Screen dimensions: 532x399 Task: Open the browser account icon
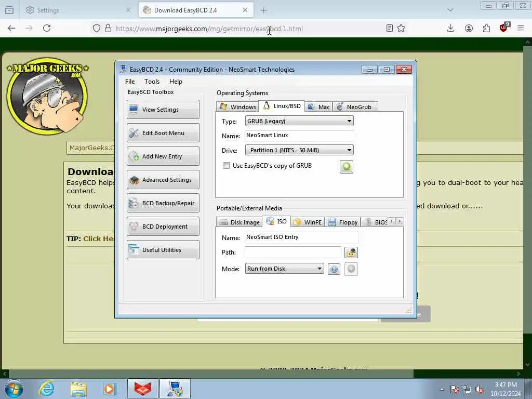click(x=469, y=28)
